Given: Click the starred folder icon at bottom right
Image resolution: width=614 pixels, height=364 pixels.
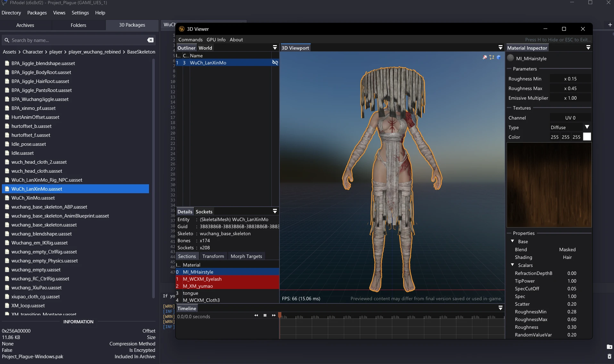Looking at the screenshot, I should click(x=609, y=347).
